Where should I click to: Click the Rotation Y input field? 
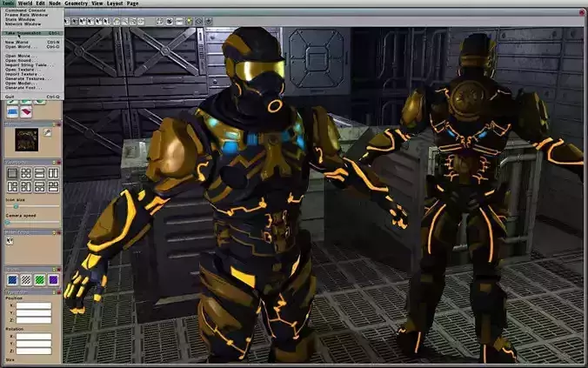coord(34,344)
